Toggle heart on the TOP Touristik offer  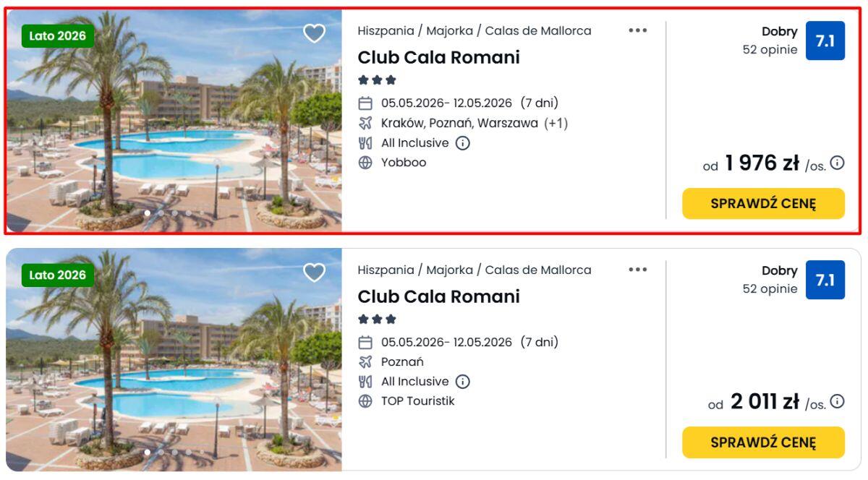click(x=314, y=273)
